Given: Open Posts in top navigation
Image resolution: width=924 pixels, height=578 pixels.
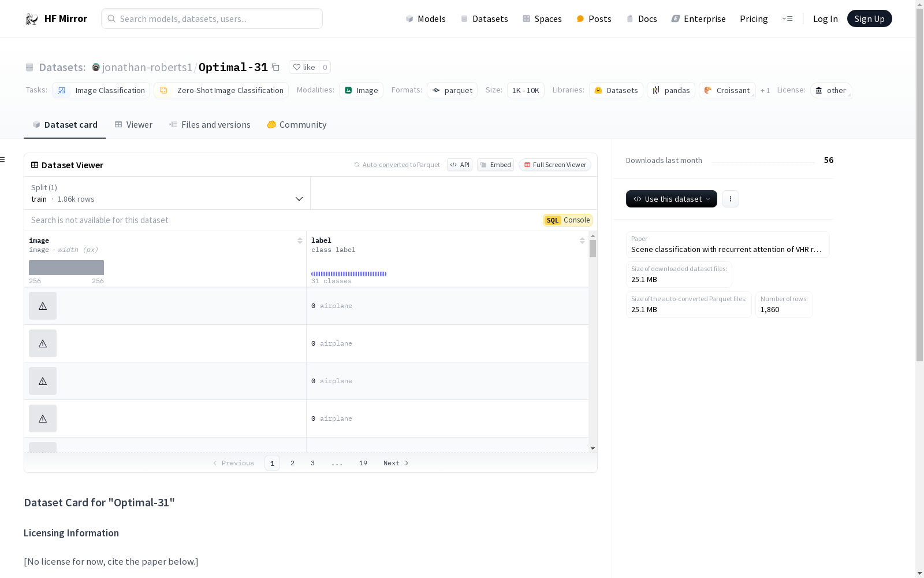Looking at the screenshot, I should [594, 18].
